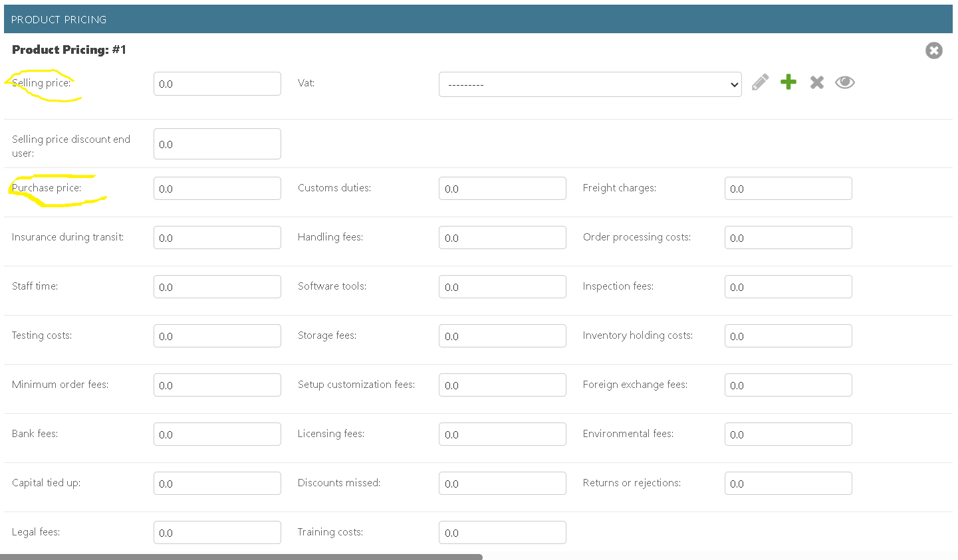Click the pencil edit icon beside Vat
958x560 pixels.
pyautogui.click(x=760, y=82)
